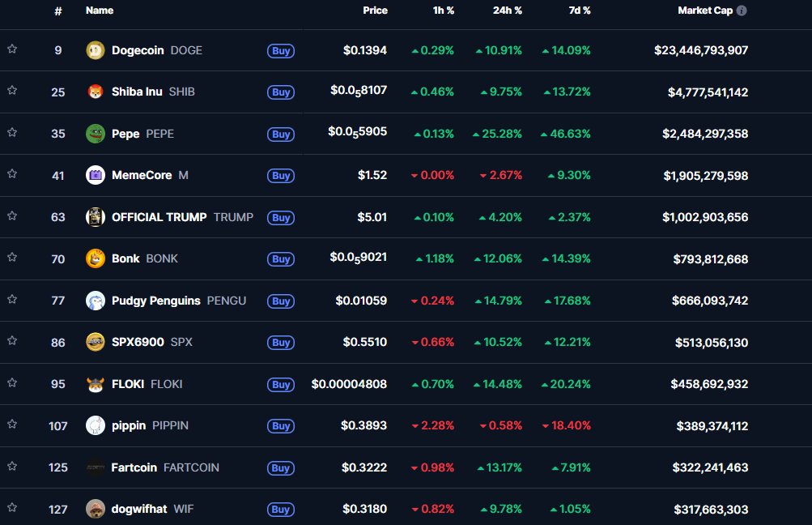
Task: Open the dogwifhat WIF link
Action: pyautogui.click(x=152, y=509)
